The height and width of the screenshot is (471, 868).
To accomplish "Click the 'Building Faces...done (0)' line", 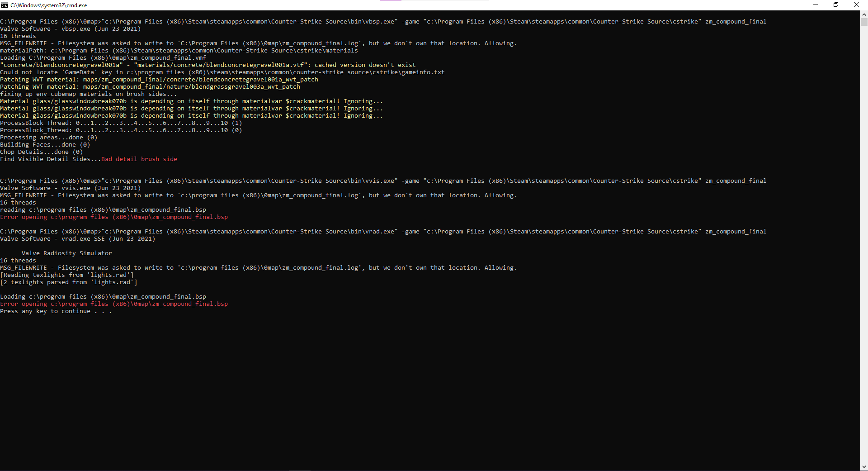I will pyautogui.click(x=45, y=145).
